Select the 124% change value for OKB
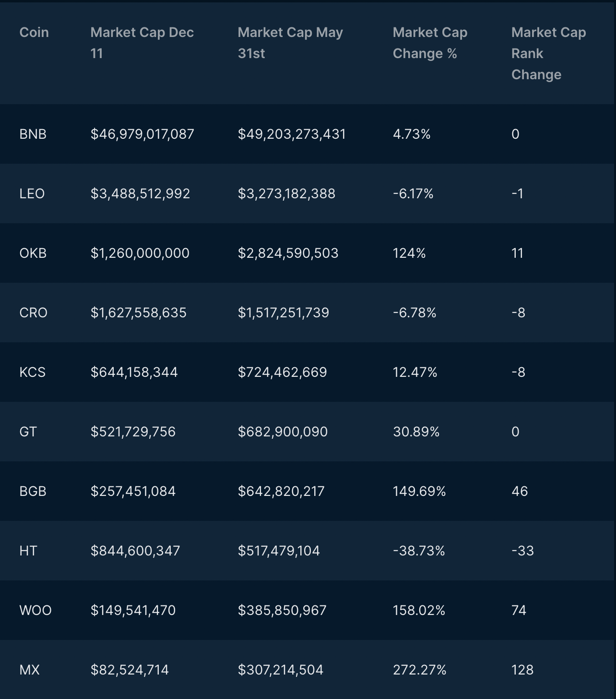Viewport: 616px width, 699px height. pyautogui.click(x=409, y=253)
